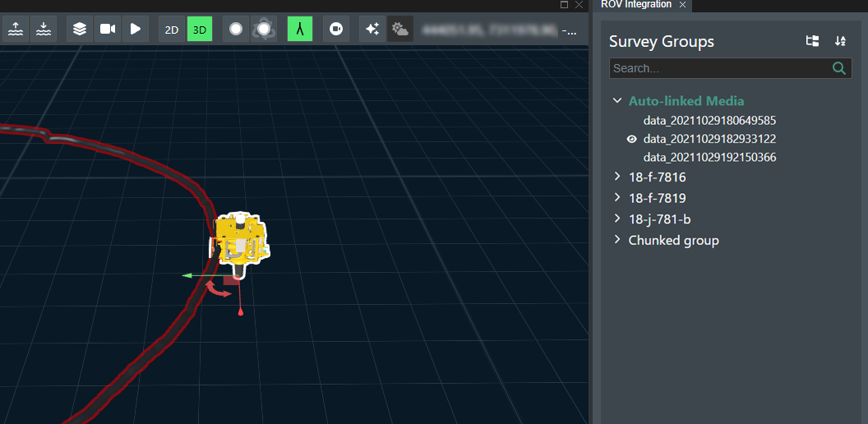
Task: Toggle the 3D view mode button
Action: [x=200, y=30]
